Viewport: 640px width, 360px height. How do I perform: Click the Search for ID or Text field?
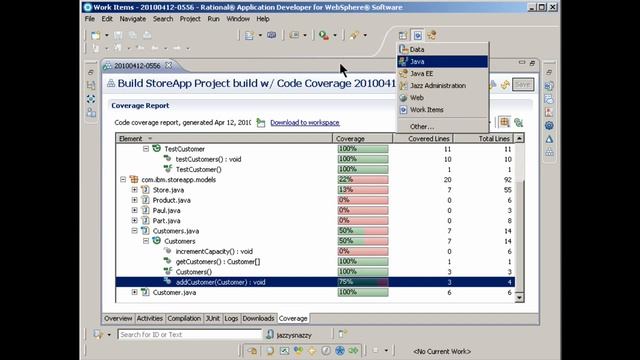(190, 335)
